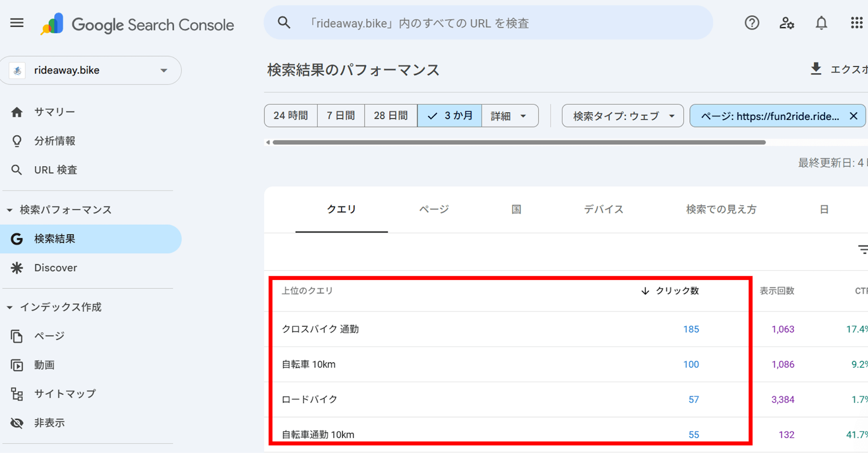Screen dimensions: 868x453
Task: Select the 7 日間 date range
Action: [341, 116]
